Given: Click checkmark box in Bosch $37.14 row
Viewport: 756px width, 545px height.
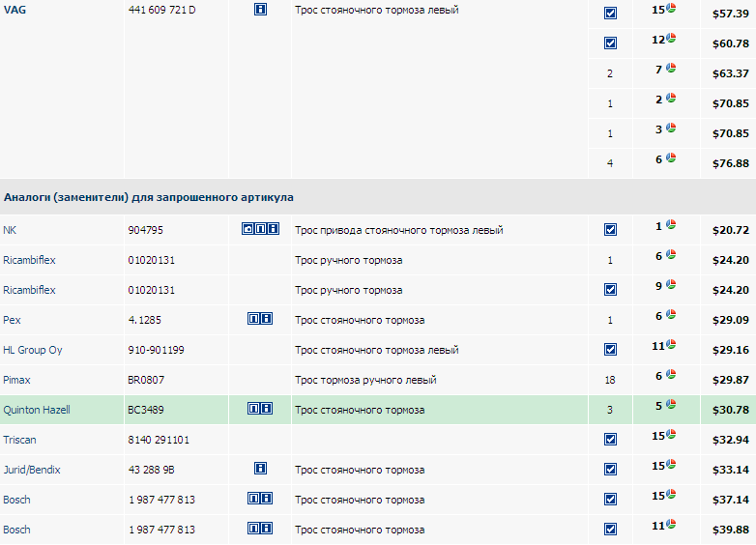Looking at the screenshot, I should point(610,499).
